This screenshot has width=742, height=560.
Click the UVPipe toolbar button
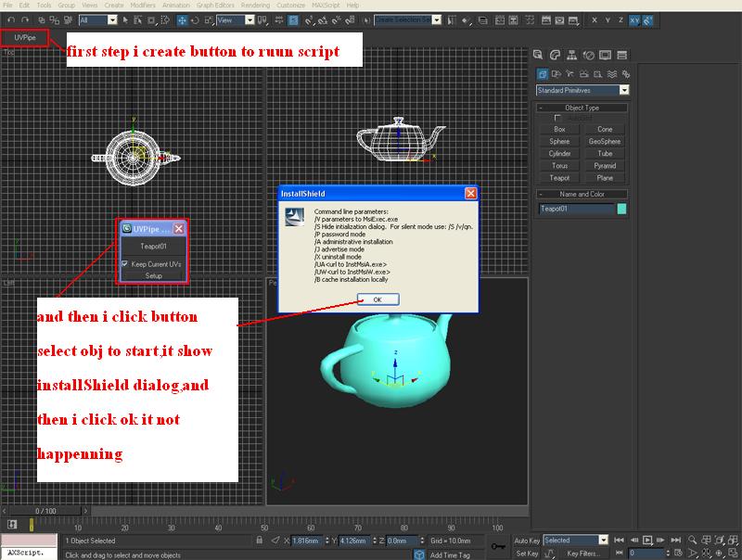[x=25, y=37]
